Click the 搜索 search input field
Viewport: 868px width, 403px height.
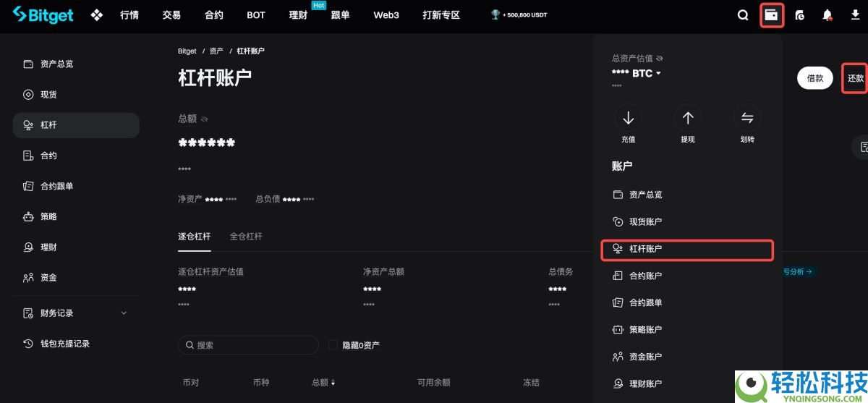pyautogui.click(x=248, y=345)
